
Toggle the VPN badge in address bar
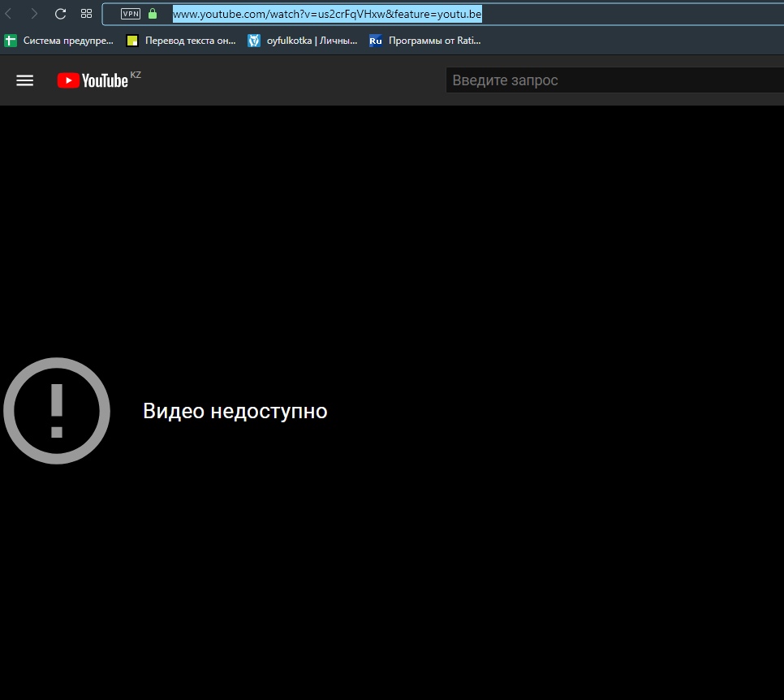130,14
